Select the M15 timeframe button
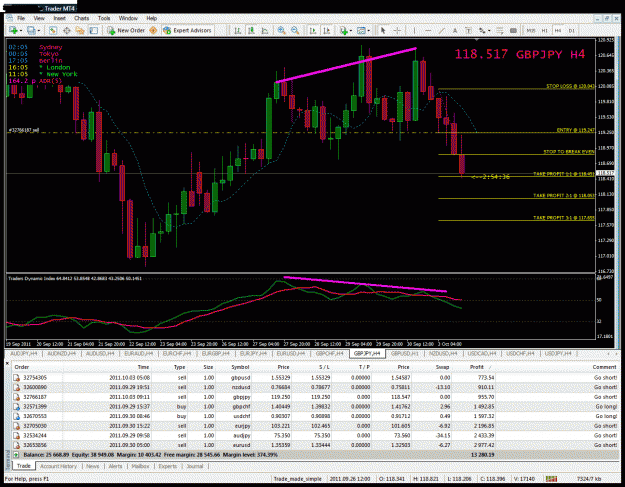Viewport: 625px width, 487px height. [531, 30]
